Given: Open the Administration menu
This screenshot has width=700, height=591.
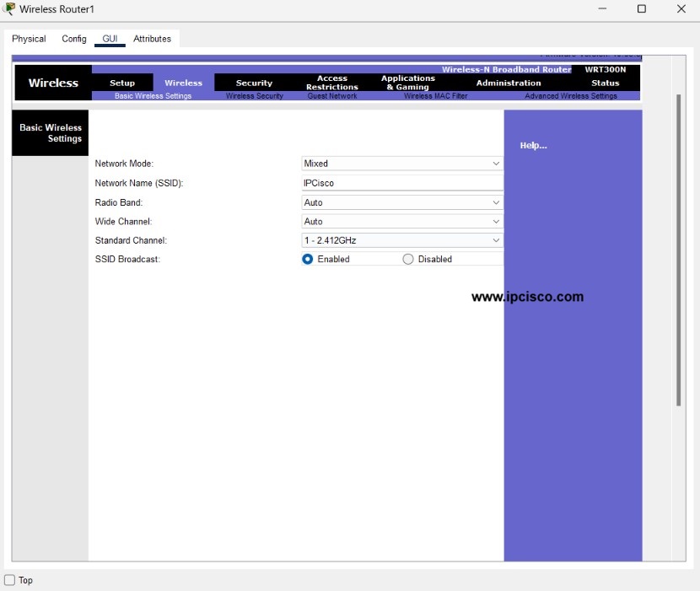Looking at the screenshot, I should (x=509, y=83).
